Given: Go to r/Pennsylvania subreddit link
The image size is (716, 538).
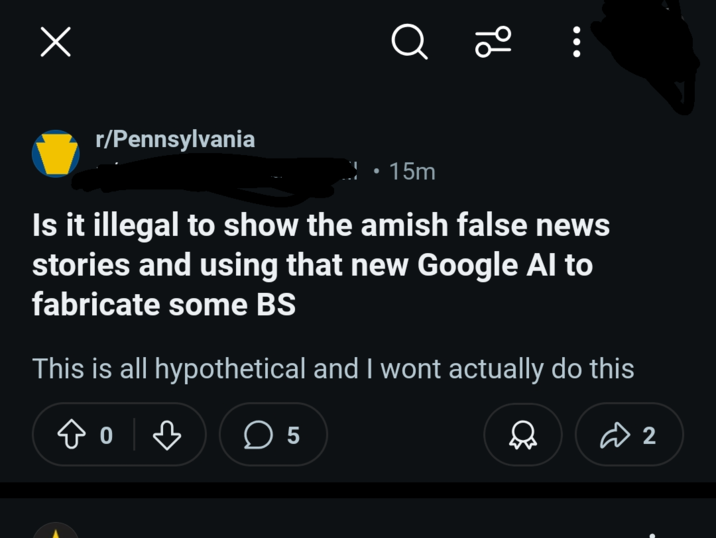Looking at the screenshot, I should coord(175,139).
